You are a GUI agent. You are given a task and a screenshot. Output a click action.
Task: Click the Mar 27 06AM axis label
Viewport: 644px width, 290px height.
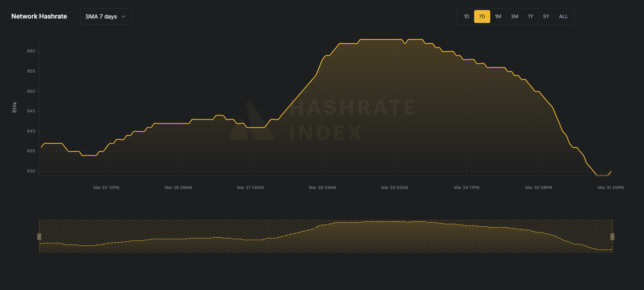coord(250,188)
